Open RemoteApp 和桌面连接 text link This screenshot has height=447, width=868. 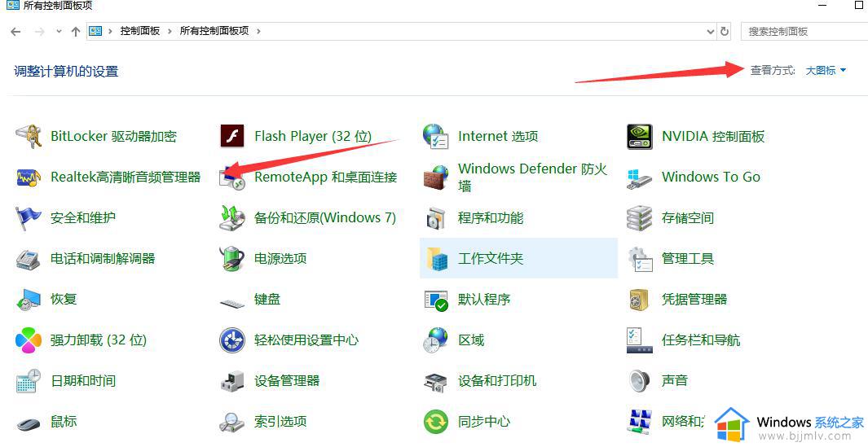[x=325, y=177]
